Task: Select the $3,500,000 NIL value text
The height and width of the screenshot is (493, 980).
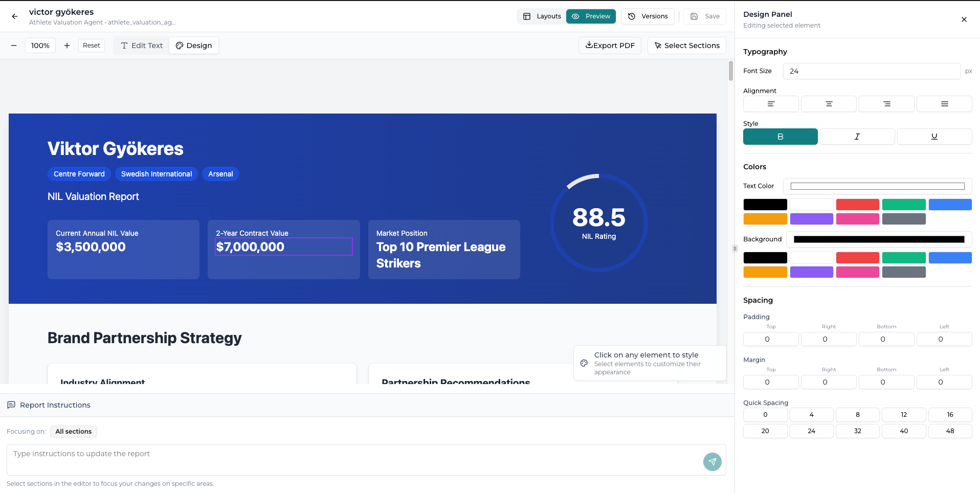Action: [91, 247]
